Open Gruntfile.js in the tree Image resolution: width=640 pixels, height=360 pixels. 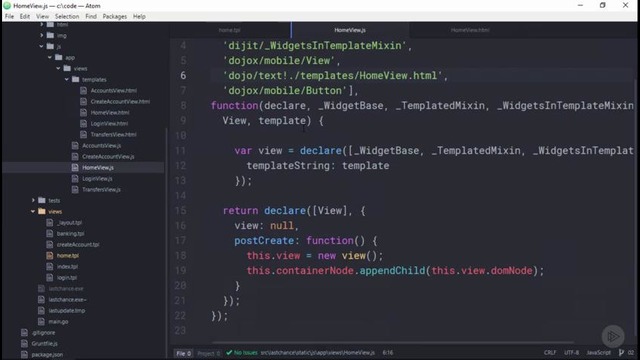[44, 344]
